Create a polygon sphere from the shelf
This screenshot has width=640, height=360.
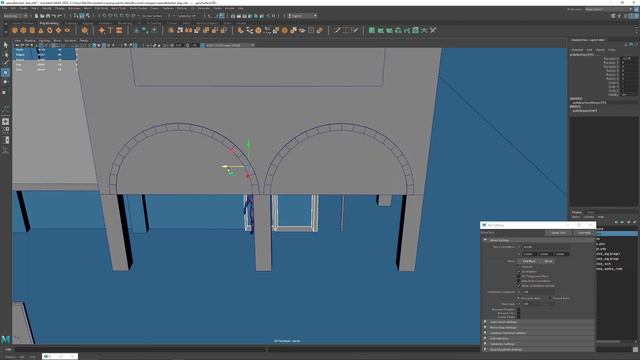[15, 30]
